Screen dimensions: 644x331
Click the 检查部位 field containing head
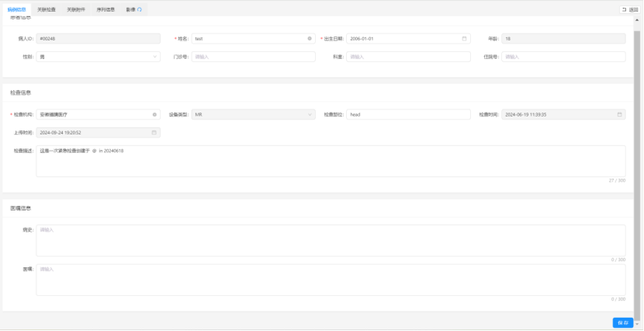[x=408, y=114]
